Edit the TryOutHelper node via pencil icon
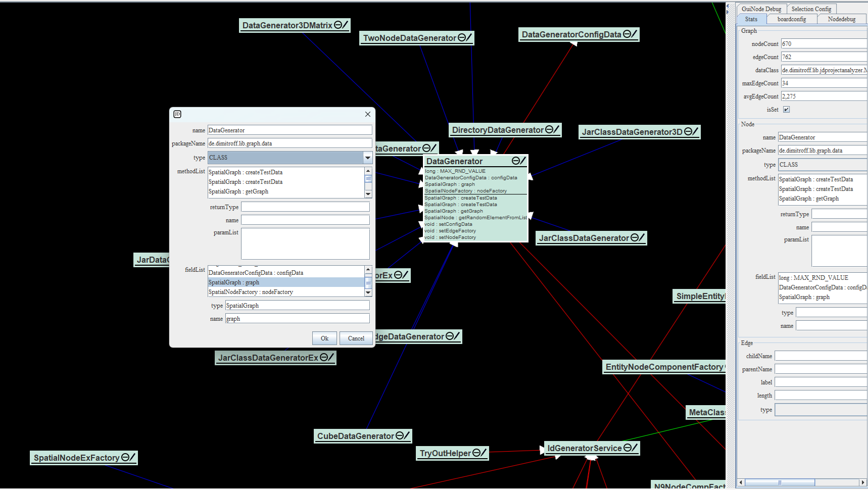The width and height of the screenshot is (868, 490). click(x=483, y=453)
